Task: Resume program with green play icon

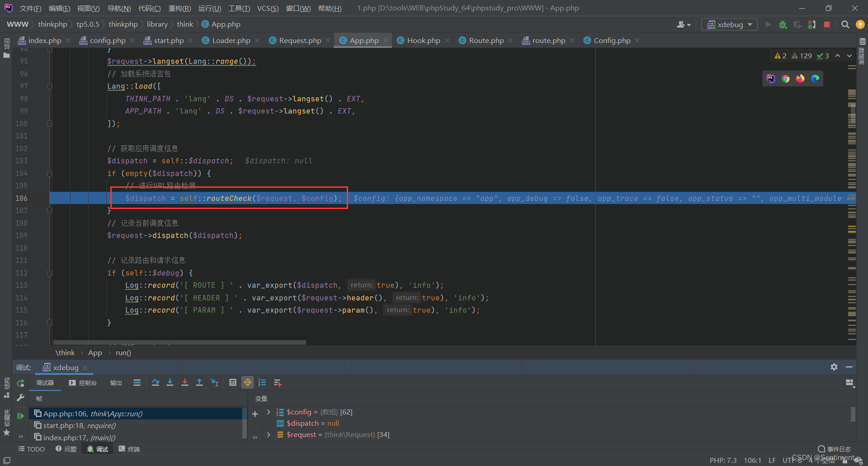Action: (20, 415)
